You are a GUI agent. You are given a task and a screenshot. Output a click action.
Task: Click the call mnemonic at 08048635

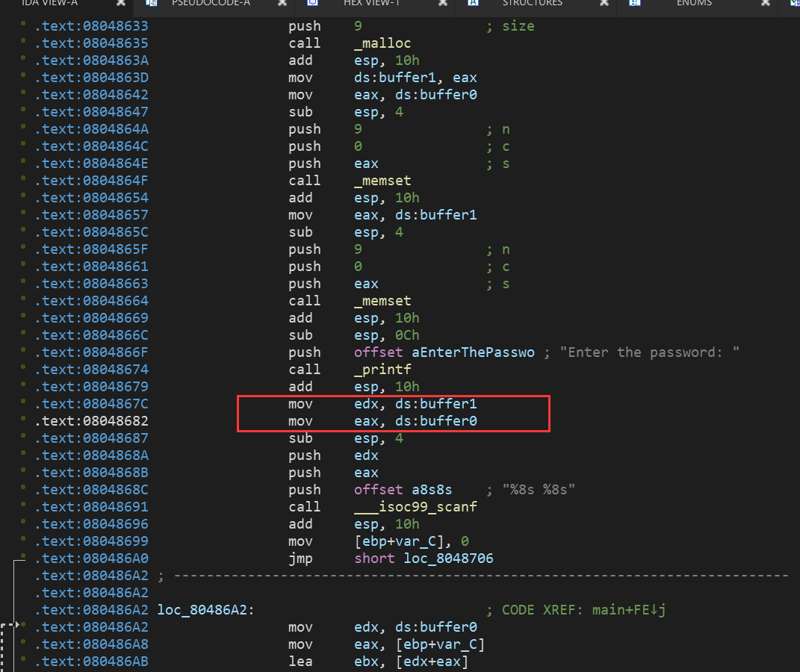tap(305, 43)
